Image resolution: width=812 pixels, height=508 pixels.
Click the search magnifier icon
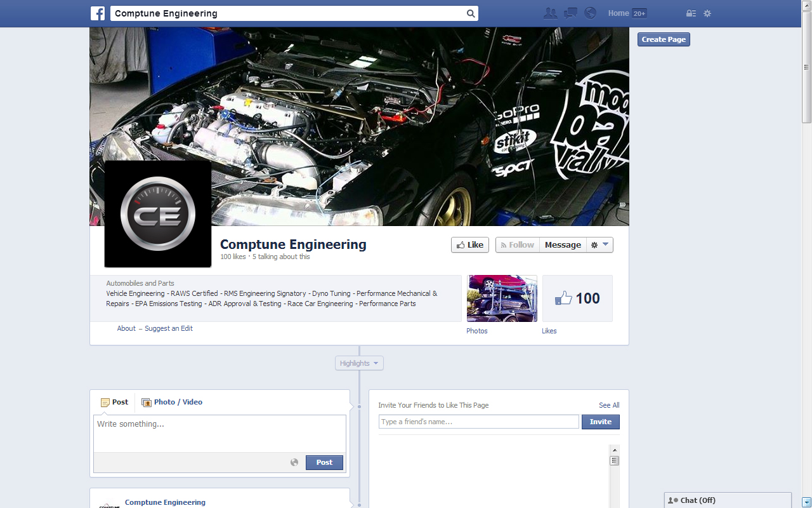click(x=471, y=13)
